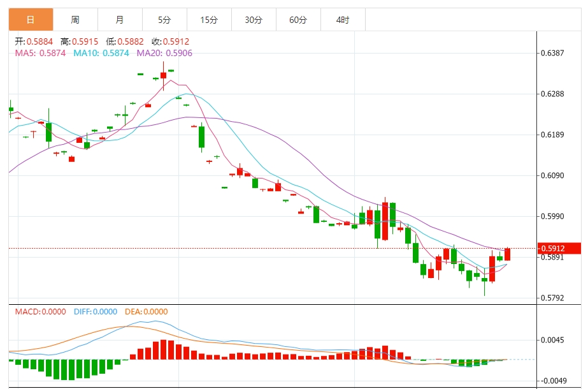Click the 收:0.5912 close price value
Image resolution: width=588 pixels, height=389 pixels.
point(170,41)
